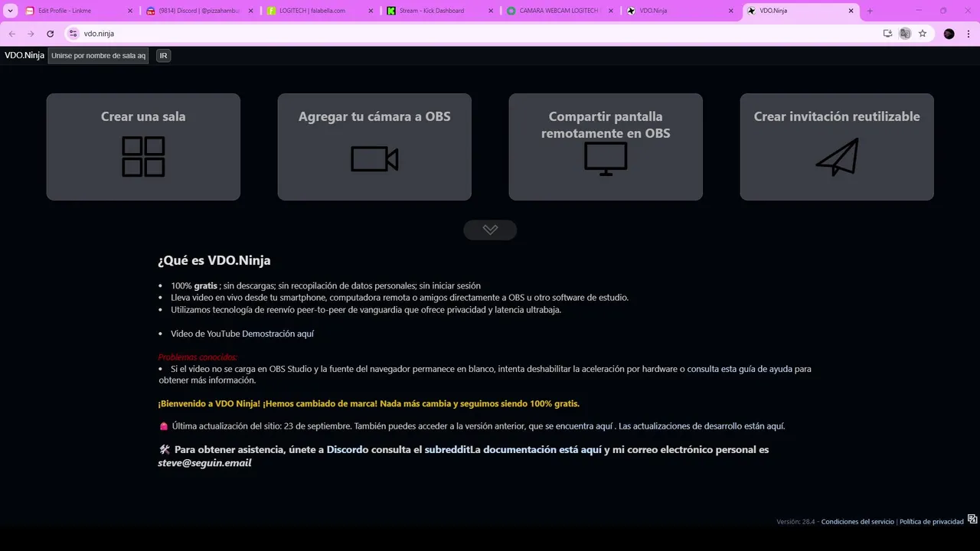Click the Versión: 28.4 footer text

795,522
